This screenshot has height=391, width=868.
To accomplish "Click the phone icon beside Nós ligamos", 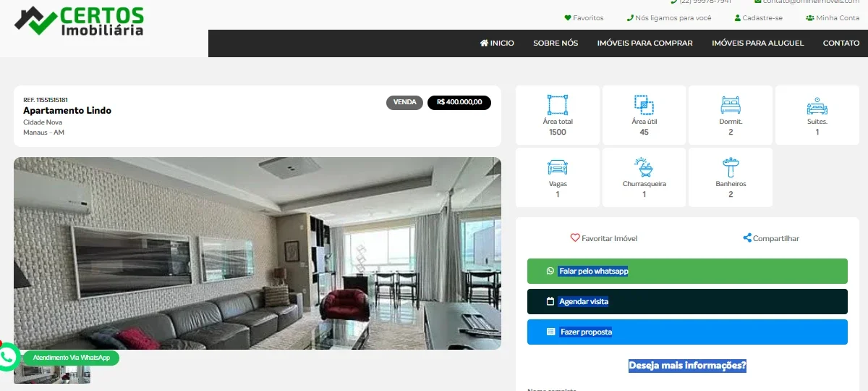I will 630,18.
